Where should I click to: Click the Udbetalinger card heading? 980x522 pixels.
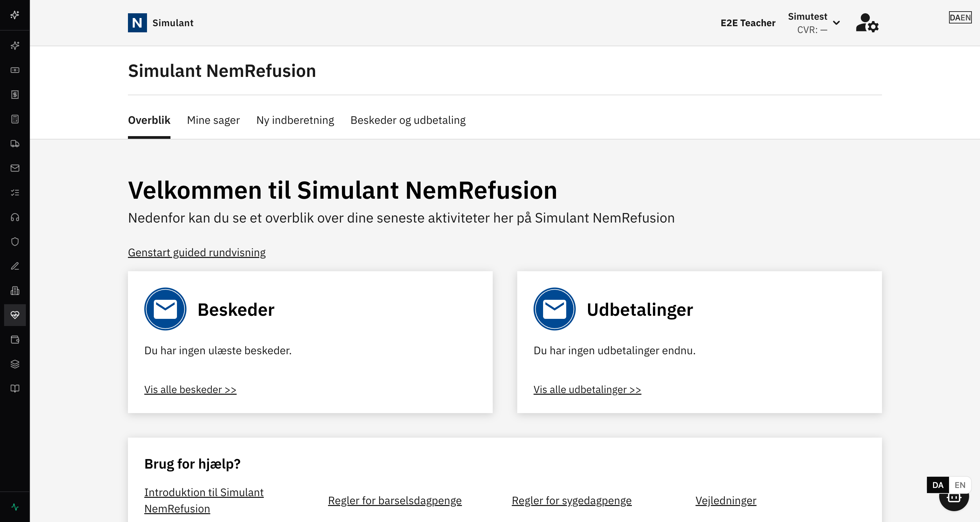coord(640,309)
